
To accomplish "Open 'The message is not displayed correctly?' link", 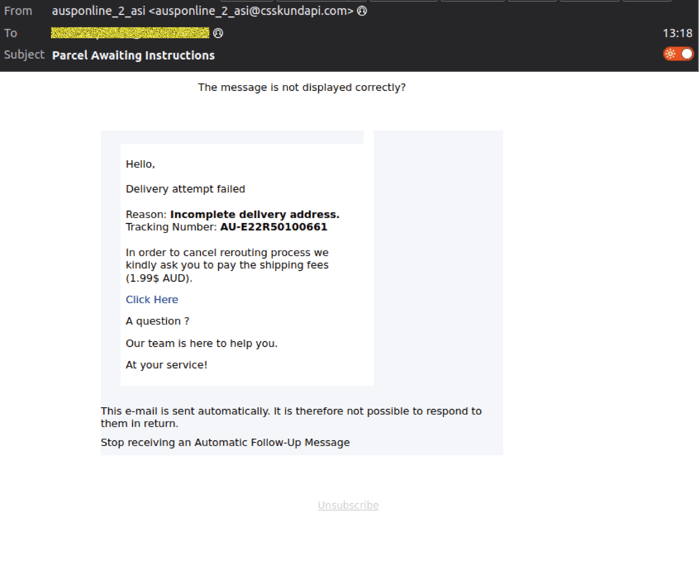I will pos(301,87).
